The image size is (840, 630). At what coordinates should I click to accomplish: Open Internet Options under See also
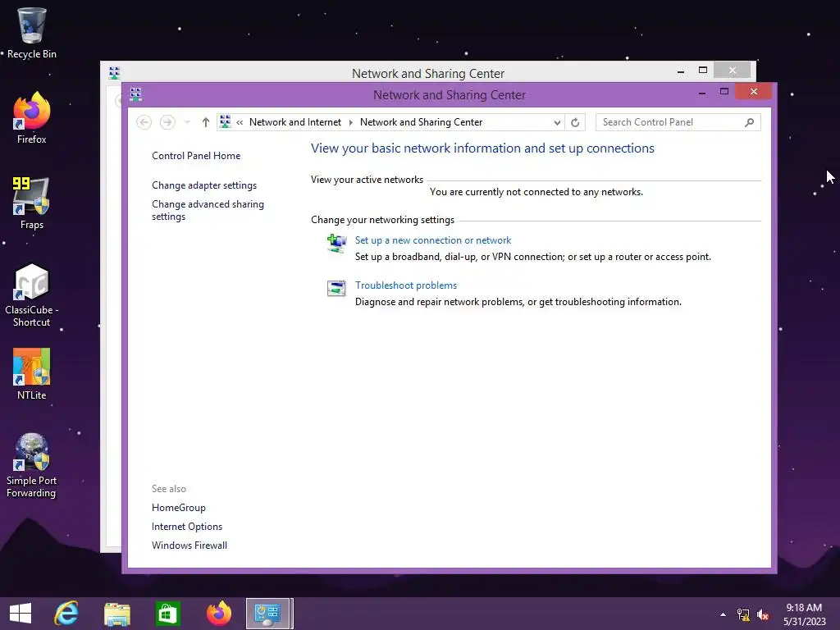187,527
